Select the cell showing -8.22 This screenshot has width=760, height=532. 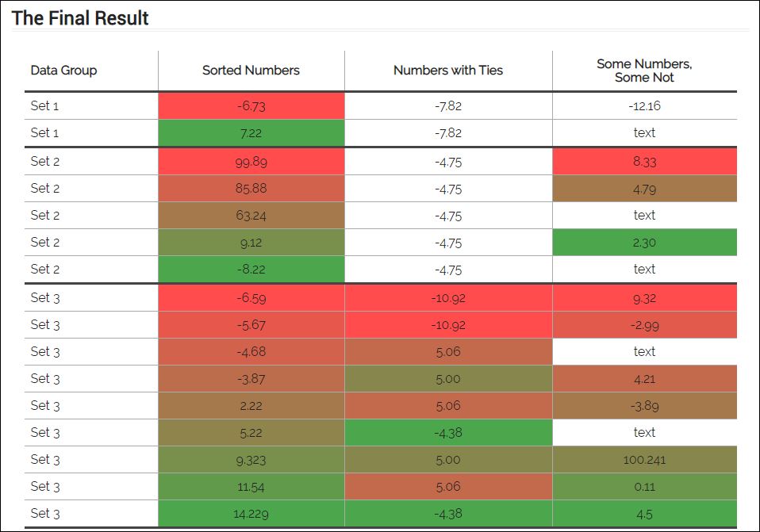tap(251, 270)
